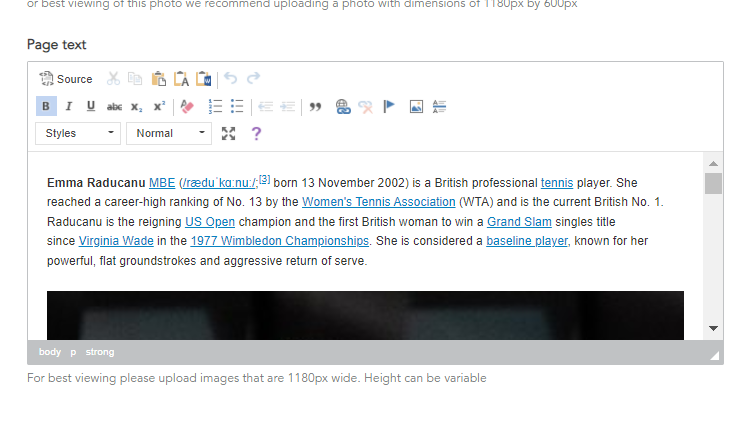Image resolution: width=750 pixels, height=422 pixels.
Task: Click Remove Format eraser icon
Action: [187, 106]
